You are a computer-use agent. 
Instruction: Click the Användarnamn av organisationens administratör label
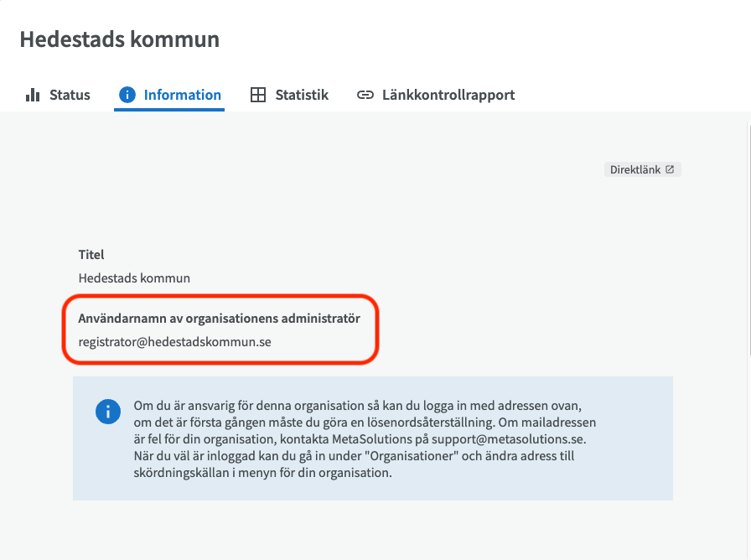[x=220, y=319]
